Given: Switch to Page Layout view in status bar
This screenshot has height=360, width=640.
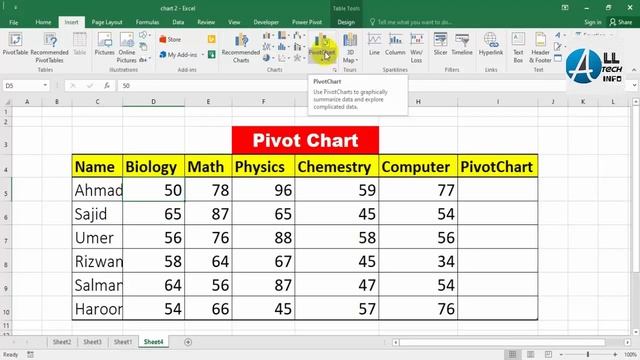Looking at the screenshot, I should click(530, 354).
